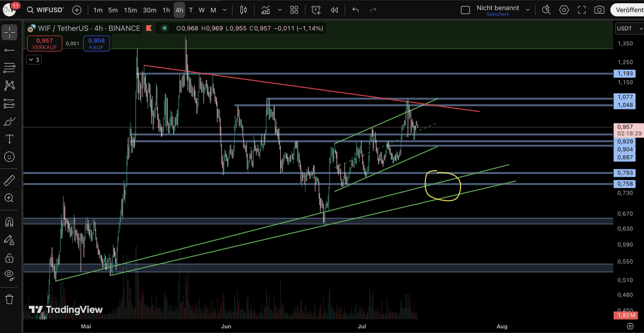Select the zoom in tool
This screenshot has width=644, height=333.
(9, 198)
